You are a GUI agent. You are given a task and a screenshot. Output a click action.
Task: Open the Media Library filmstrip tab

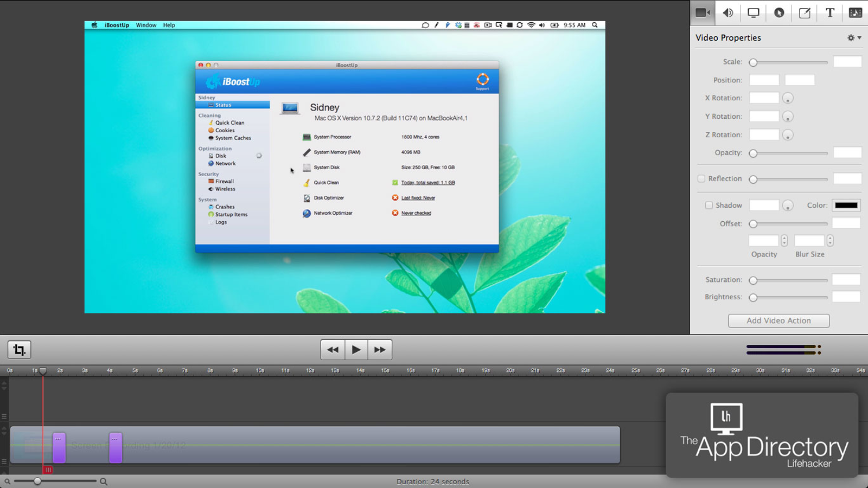point(856,12)
